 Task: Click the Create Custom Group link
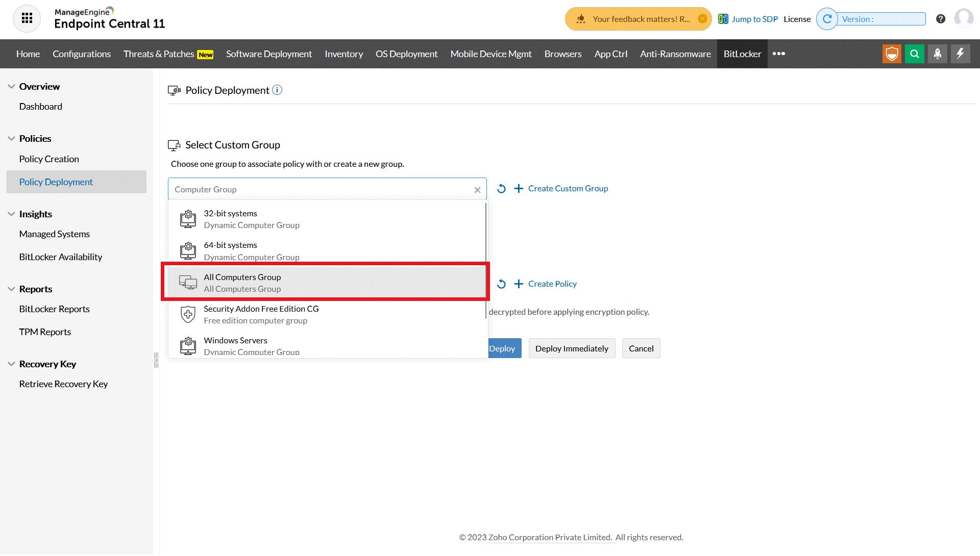click(x=568, y=189)
